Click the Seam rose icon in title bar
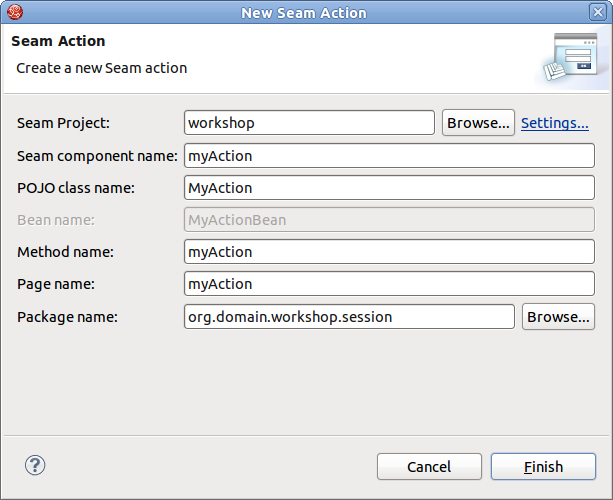Screen dimensions: 613x500 coord(15,12)
